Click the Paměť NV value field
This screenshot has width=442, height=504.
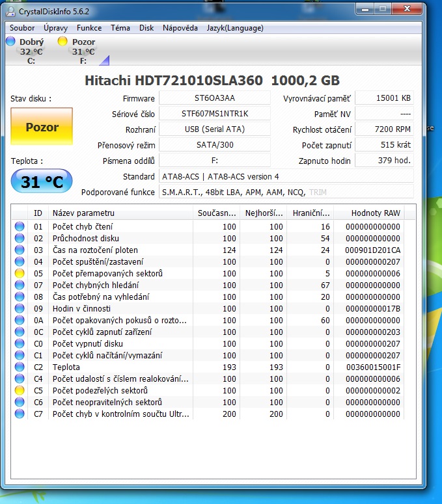click(x=384, y=114)
